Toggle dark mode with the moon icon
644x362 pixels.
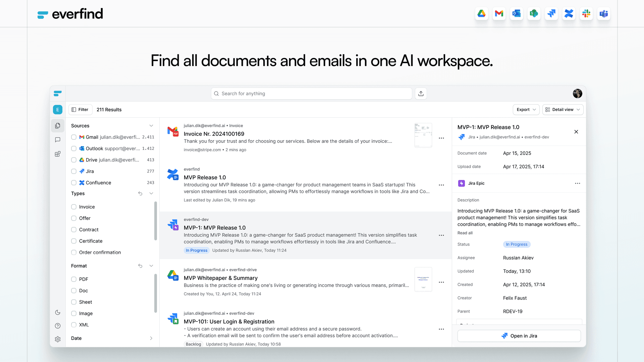point(58,312)
